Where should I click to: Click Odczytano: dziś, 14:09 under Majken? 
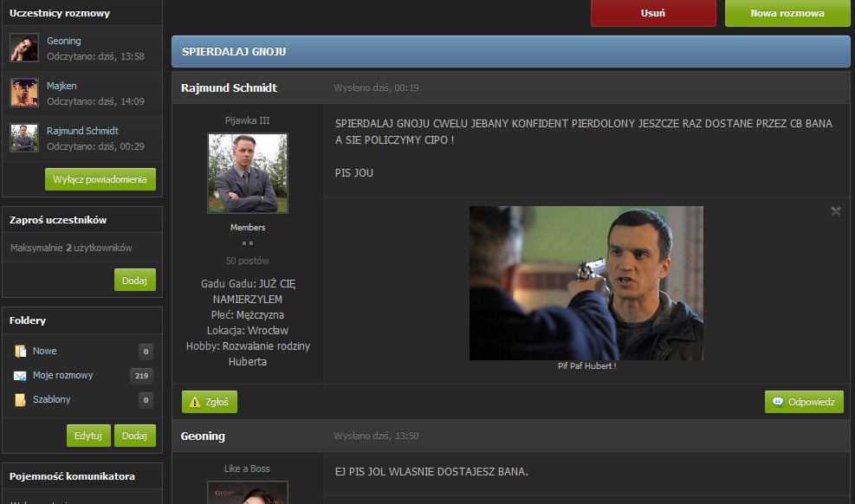tap(95, 101)
